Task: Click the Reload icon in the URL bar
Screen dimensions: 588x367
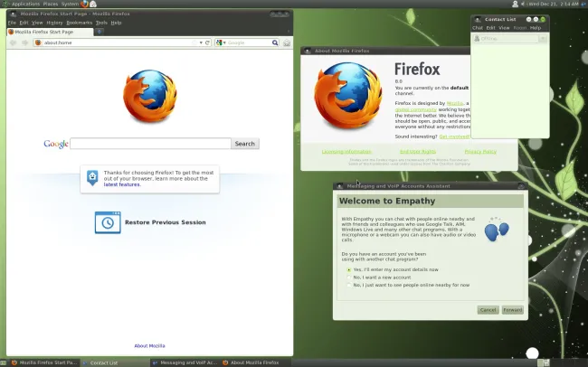Action: pos(207,42)
